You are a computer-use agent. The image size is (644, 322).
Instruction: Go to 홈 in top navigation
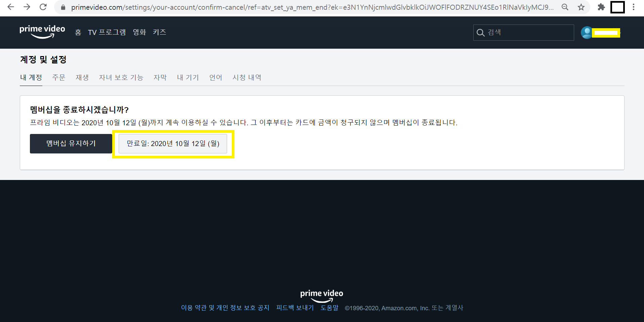click(x=78, y=32)
